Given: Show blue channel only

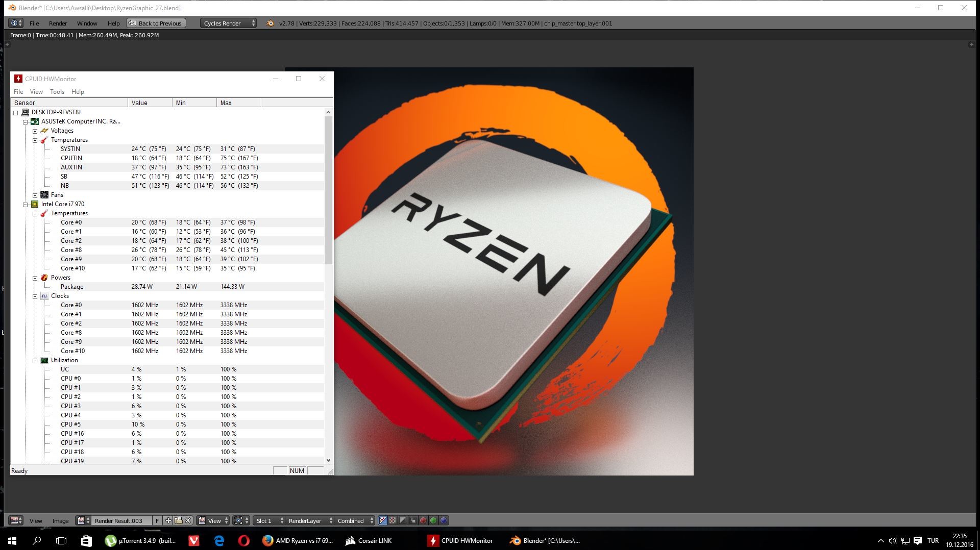Looking at the screenshot, I should pos(444,520).
